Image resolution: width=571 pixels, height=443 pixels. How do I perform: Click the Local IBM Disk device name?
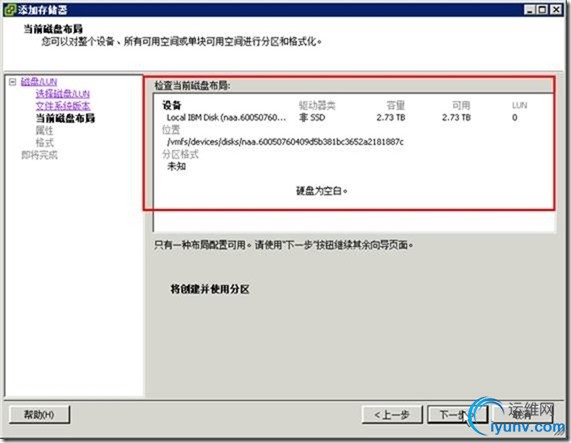click(x=226, y=118)
